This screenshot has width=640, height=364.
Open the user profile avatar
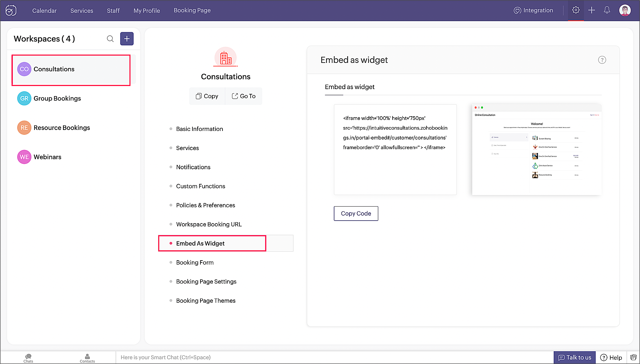(625, 10)
